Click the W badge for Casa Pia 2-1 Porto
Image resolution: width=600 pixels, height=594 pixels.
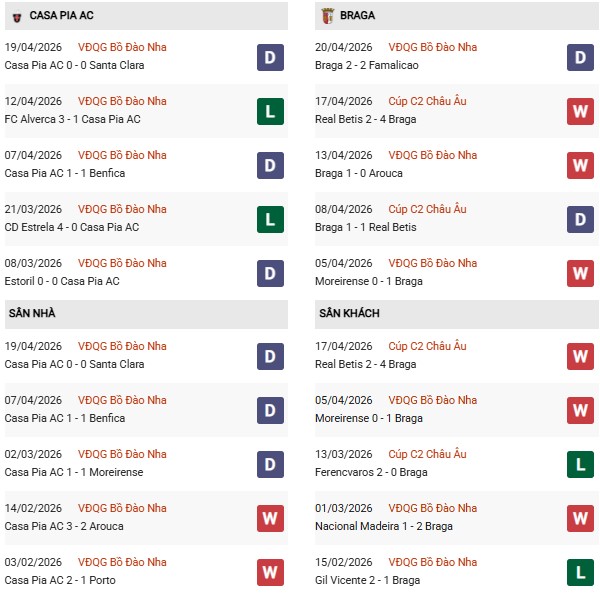pyautogui.click(x=269, y=572)
